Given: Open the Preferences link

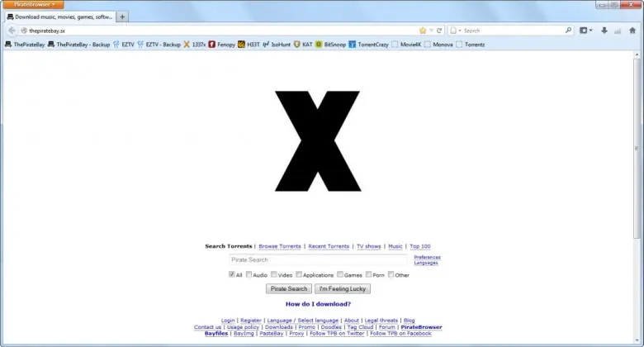Looking at the screenshot, I should pyautogui.click(x=427, y=258).
